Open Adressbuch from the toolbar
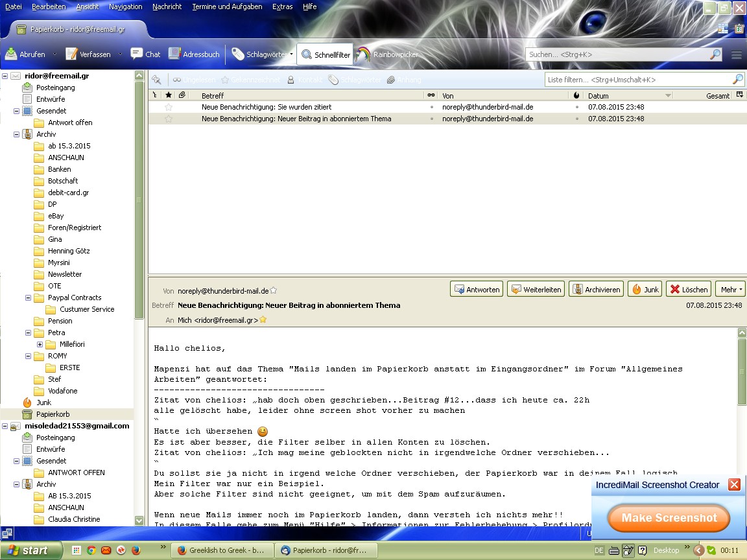This screenshot has width=747, height=560. (194, 54)
